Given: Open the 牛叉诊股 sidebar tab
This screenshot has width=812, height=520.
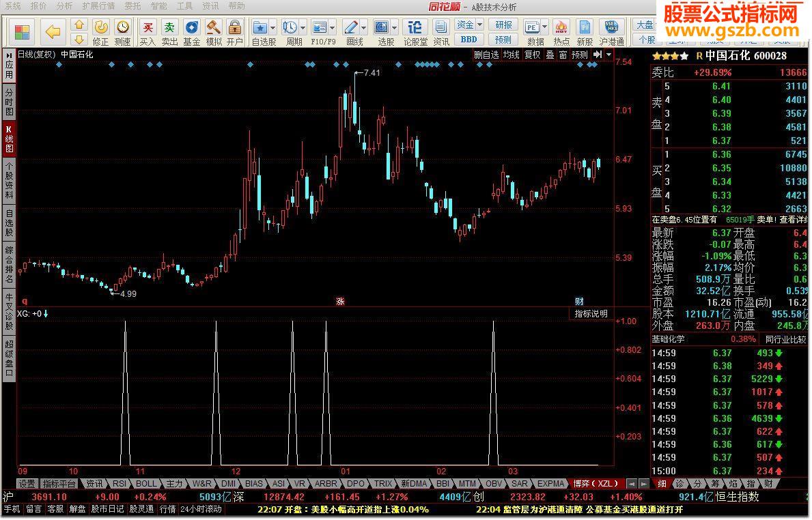Looking at the screenshot, I should click(10, 311).
